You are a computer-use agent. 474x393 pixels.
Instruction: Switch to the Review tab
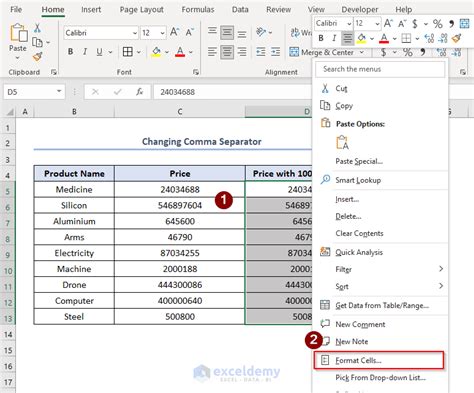pyautogui.click(x=278, y=10)
